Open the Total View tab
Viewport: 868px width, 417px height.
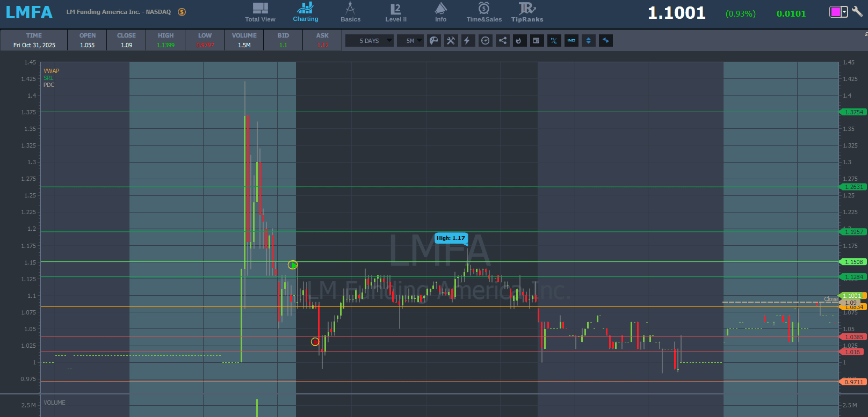point(260,12)
